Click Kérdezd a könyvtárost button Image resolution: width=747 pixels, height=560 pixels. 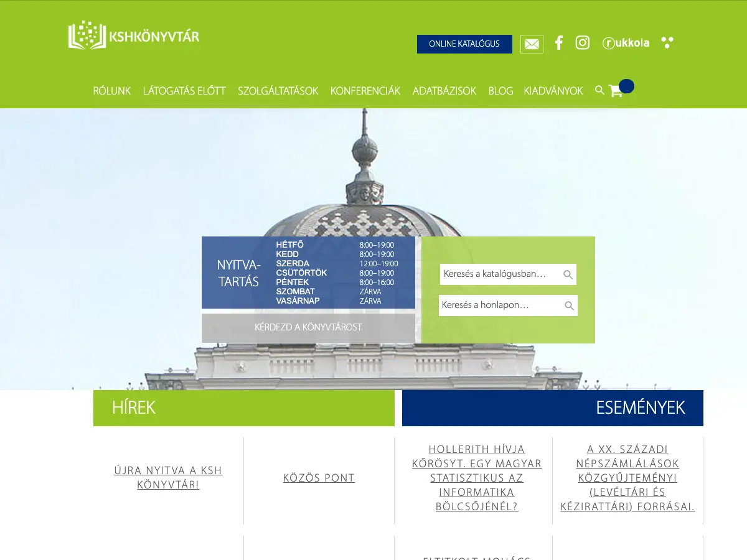[x=308, y=327]
